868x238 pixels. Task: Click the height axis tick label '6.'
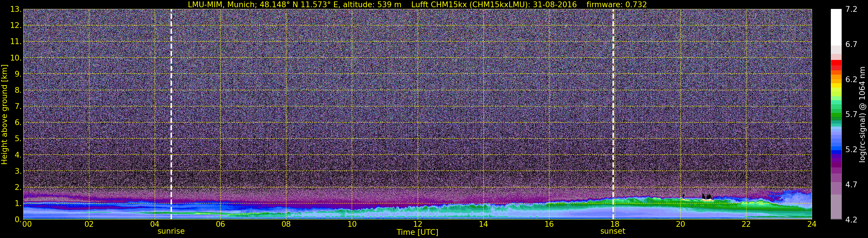pyautogui.click(x=18, y=122)
